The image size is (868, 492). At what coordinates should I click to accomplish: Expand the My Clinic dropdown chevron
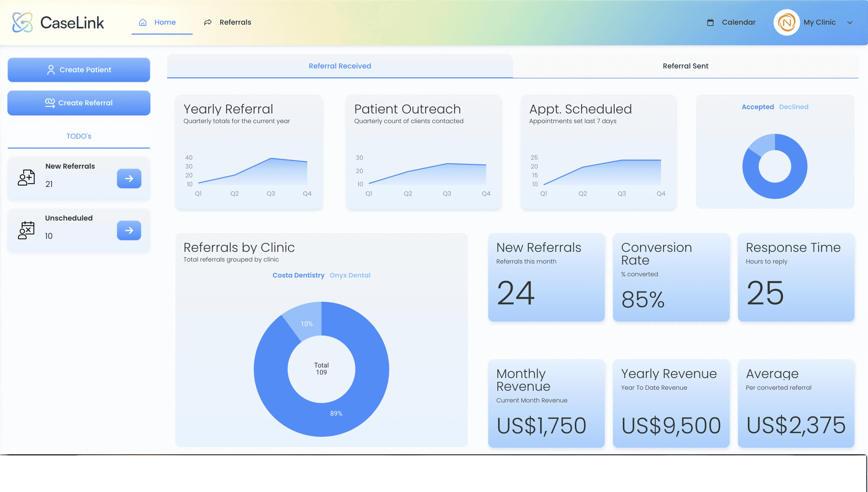850,23
